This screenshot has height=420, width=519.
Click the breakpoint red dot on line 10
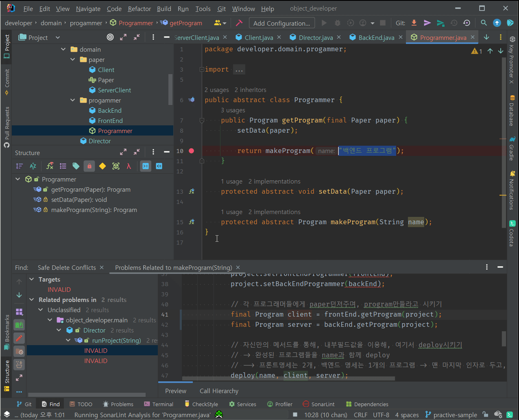pos(192,151)
